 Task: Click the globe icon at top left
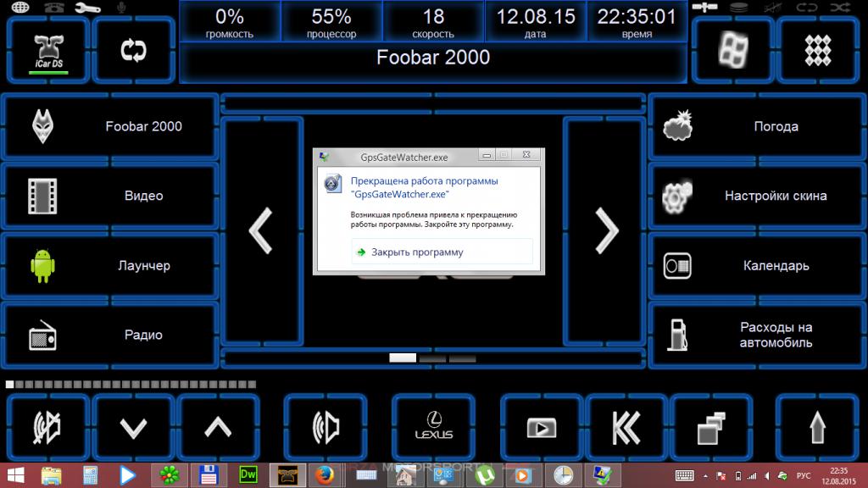pyautogui.click(x=20, y=7)
